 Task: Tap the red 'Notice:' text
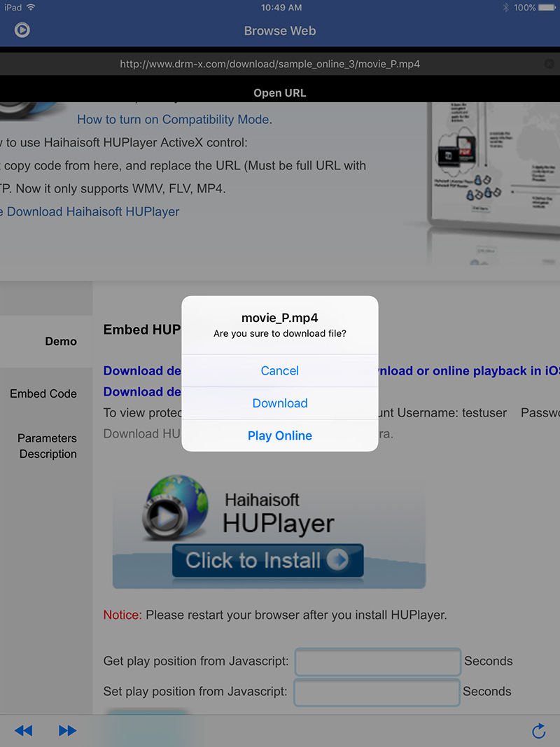pyautogui.click(x=122, y=615)
